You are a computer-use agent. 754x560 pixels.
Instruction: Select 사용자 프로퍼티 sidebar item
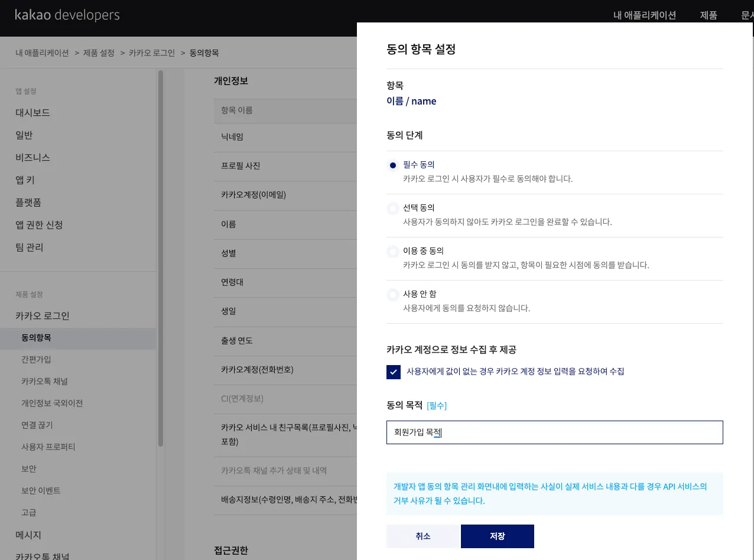pyautogui.click(x=48, y=447)
